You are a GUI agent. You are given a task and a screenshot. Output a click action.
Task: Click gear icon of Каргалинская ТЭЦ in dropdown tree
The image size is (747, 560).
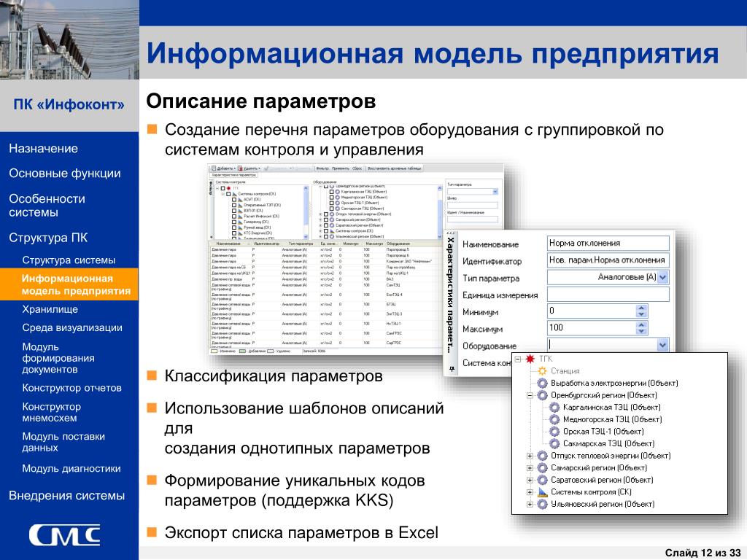pyautogui.click(x=554, y=407)
